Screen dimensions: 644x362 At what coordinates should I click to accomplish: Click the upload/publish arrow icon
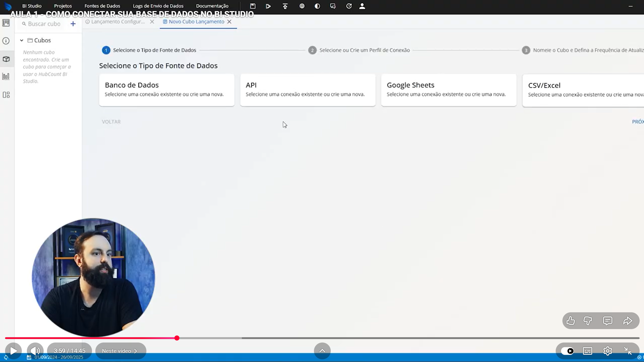point(285,6)
